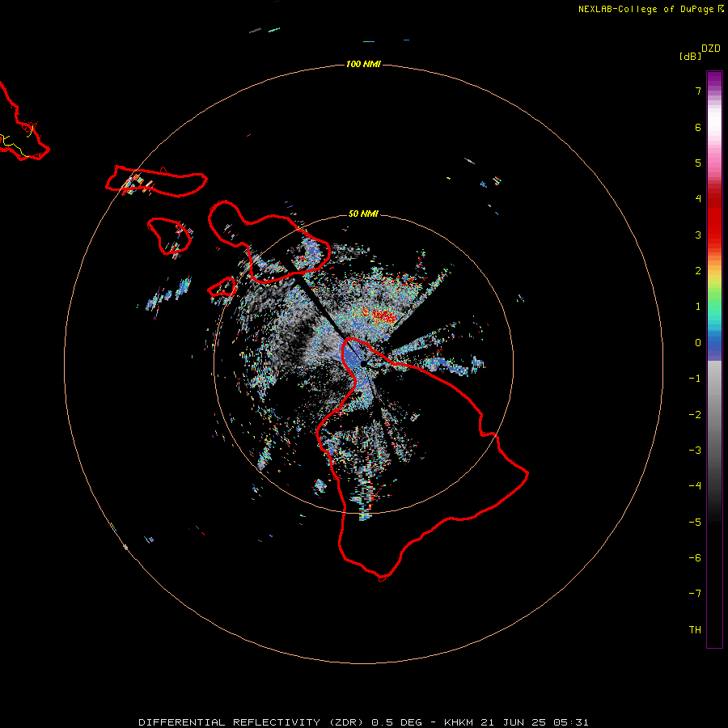728x728 pixels.
Task: Click the 3 value on color scale
Action: 698,235
